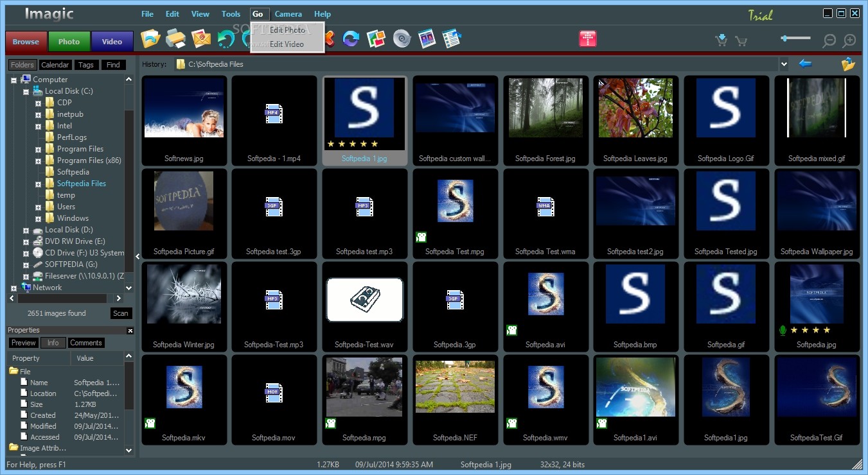Image resolution: width=868 pixels, height=475 pixels.
Task: Expand the Users folder node
Action: (38, 207)
